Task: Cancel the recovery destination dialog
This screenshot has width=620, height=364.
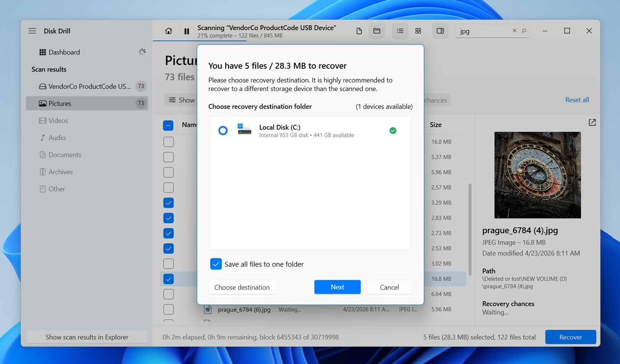Action: tap(389, 287)
